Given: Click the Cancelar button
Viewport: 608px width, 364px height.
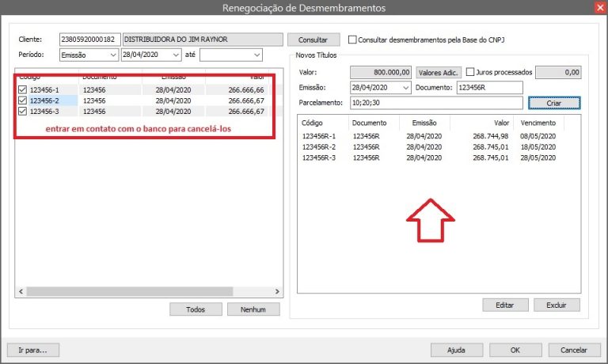Looking at the screenshot, I should [574, 350].
